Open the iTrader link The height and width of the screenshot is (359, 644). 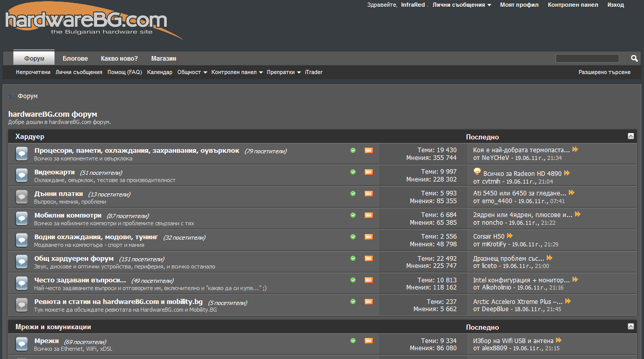tap(314, 73)
